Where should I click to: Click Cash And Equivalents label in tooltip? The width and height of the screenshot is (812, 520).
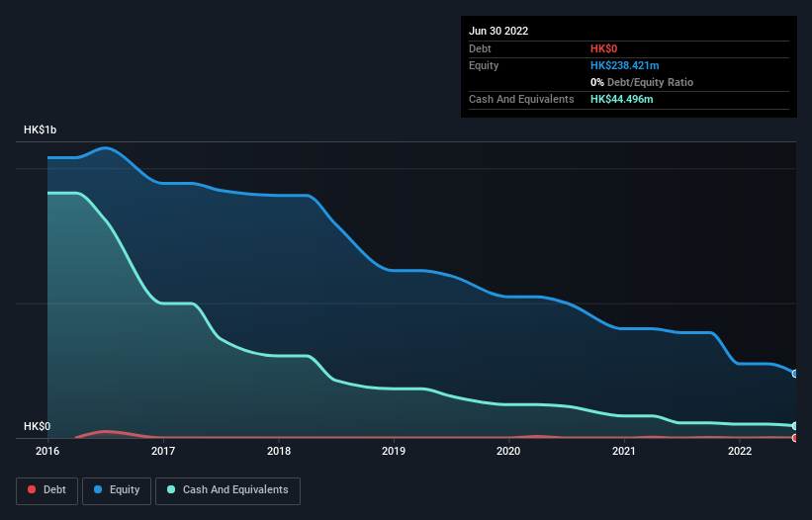point(521,99)
